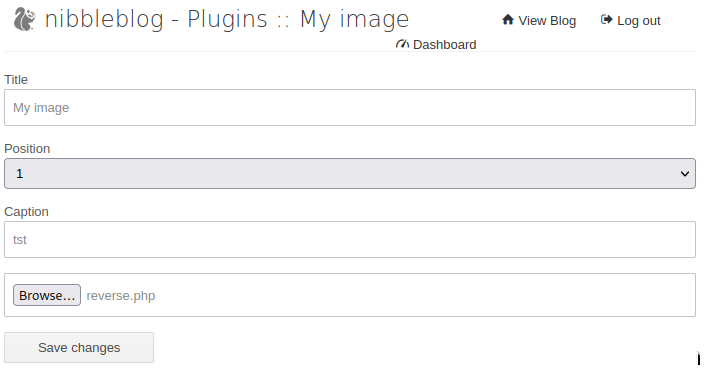Click the chevron arrow of Position select

point(685,174)
